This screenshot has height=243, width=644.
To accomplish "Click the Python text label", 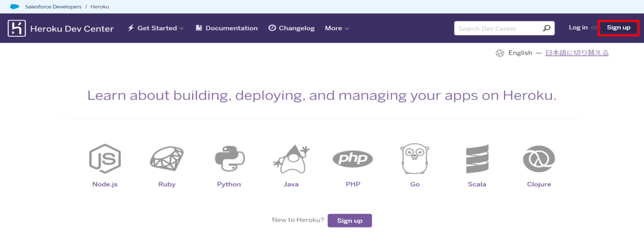I will tap(229, 184).
